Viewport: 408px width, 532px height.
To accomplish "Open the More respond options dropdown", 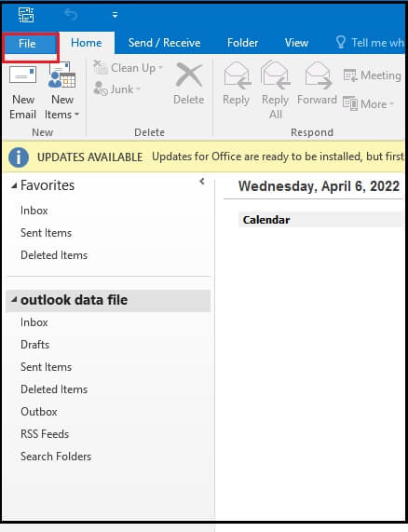I will click(369, 103).
